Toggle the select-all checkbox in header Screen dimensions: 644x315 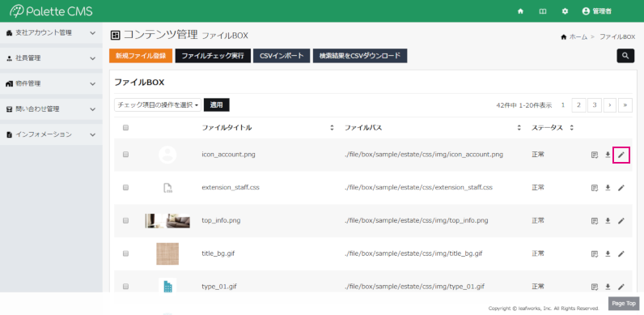(125, 128)
